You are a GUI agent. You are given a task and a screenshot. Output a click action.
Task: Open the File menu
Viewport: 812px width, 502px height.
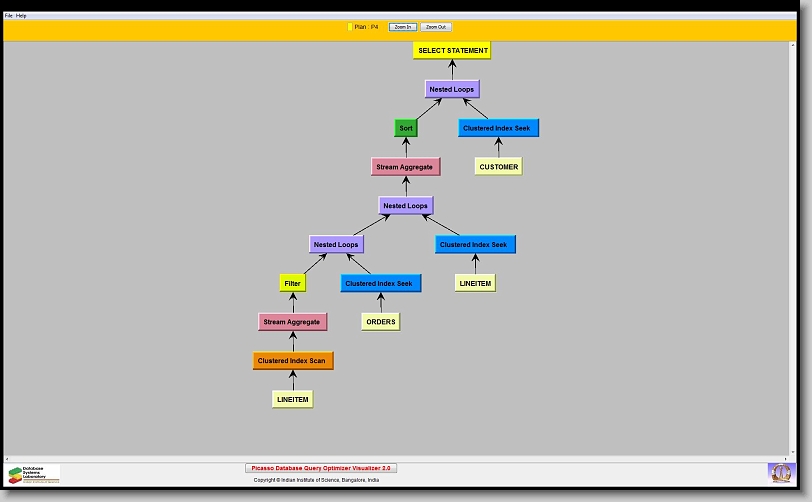9,16
